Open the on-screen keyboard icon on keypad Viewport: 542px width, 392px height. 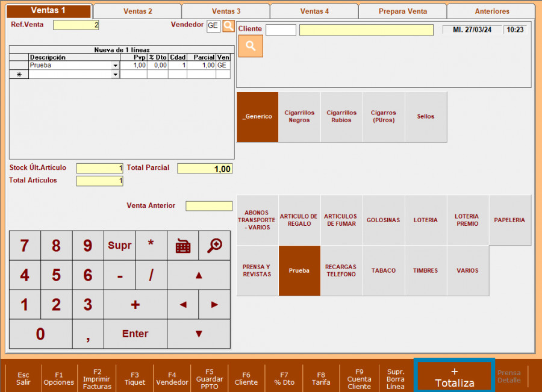tap(182, 245)
